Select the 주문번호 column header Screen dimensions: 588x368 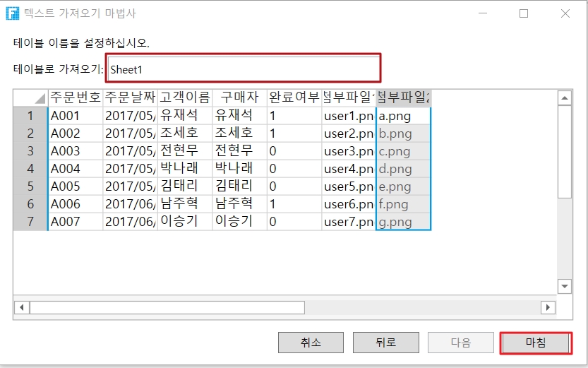pos(76,97)
